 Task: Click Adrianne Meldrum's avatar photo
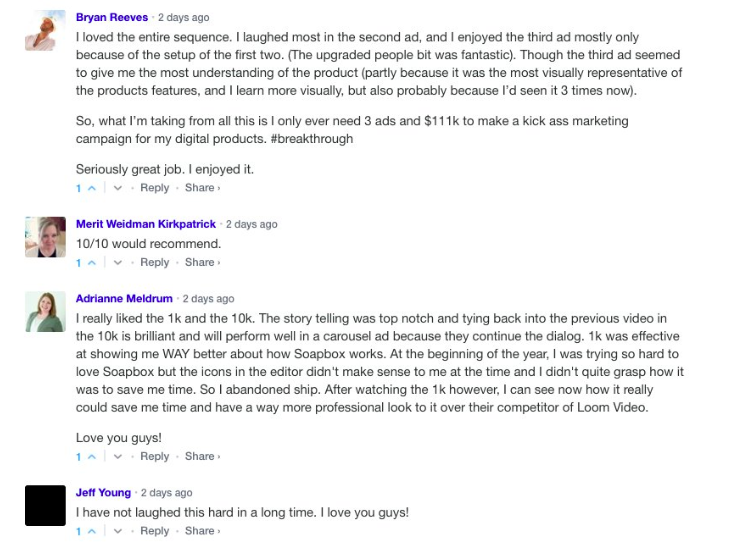[45, 311]
